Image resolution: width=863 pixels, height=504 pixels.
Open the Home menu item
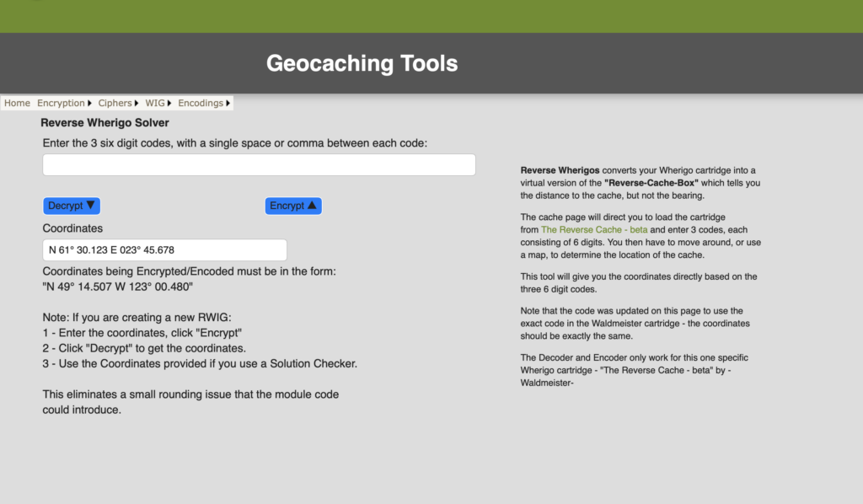click(17, 103)
